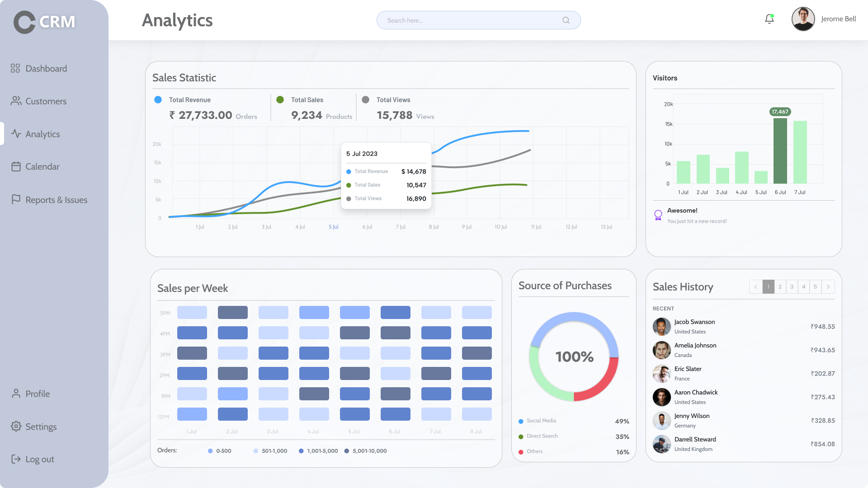Click the Customers people icon

pos(15,101)
